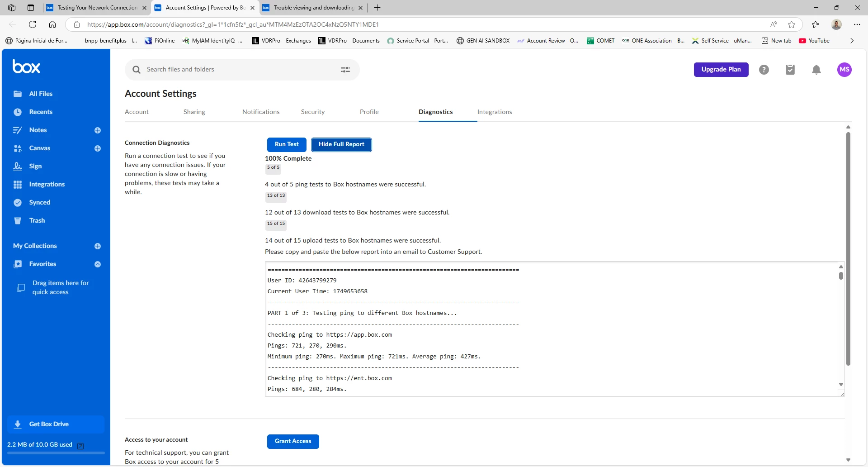This screenshot has width=868, height=467.
Task: Open browser profile picture
Action: coord(836,24)
